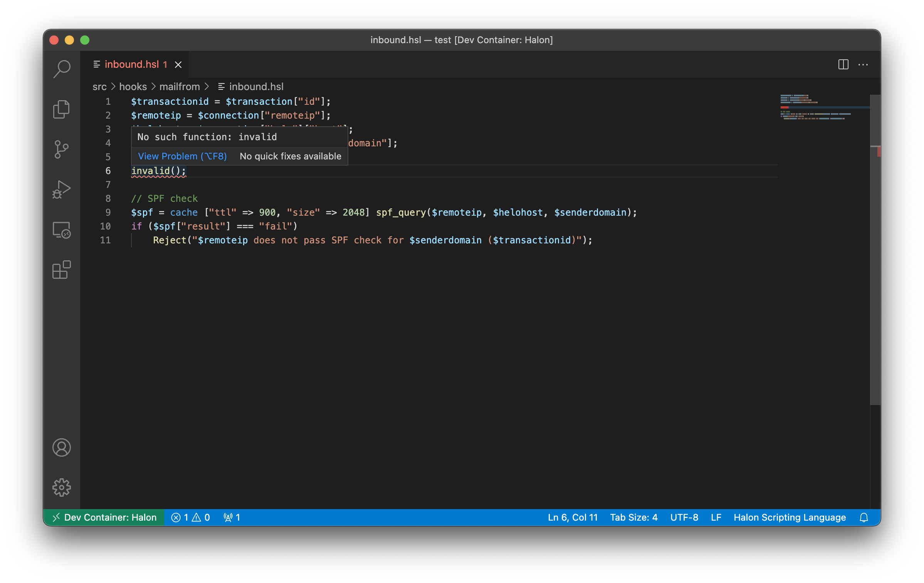Click the 'No such function: invalid' message
Screen dimensions: 924x583
pyautogui.click(x=207, y=137)
